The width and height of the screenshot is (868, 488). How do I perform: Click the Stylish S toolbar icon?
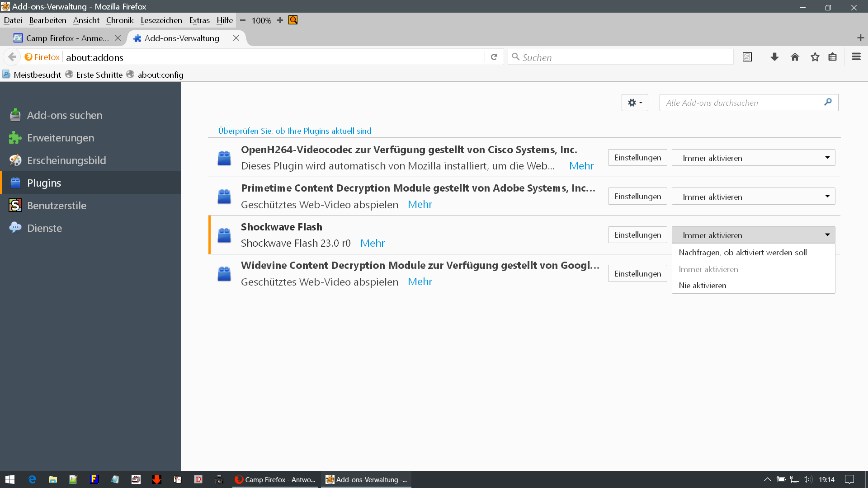(747, 57)
